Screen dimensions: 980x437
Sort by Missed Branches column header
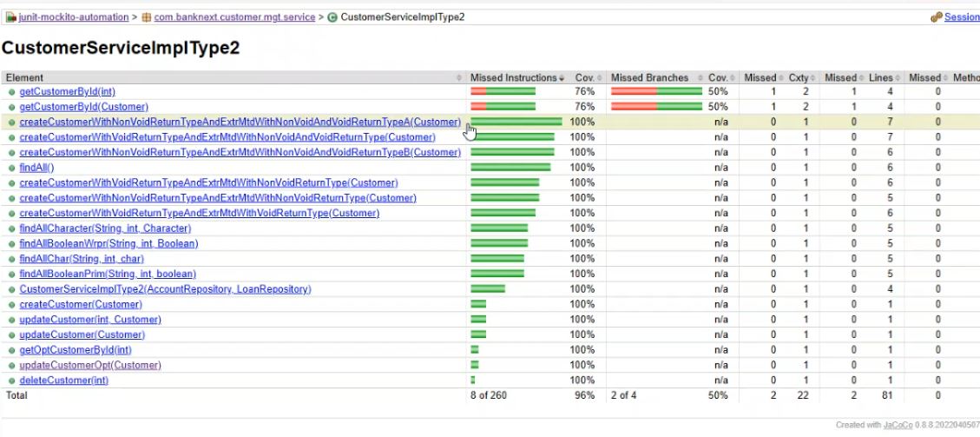click(649, 78)
